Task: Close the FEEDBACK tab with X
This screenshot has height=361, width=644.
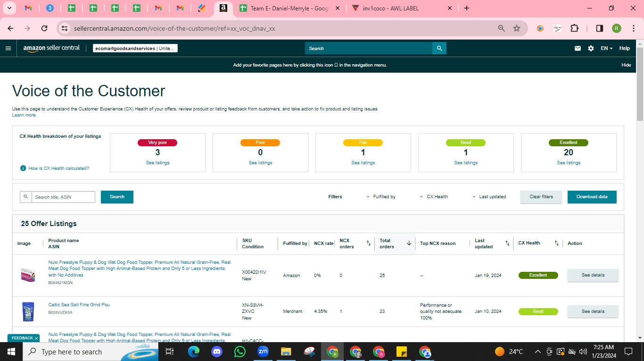Action: click(36, 338)
